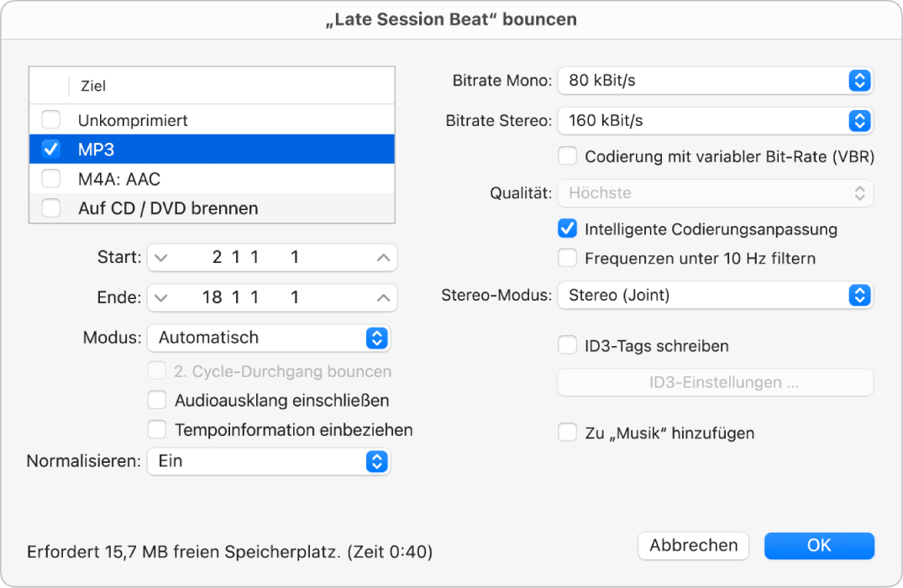Enable Codierung mit variabler Bit-Rate (VBR)
The height and width of the screenshot is (588, 903).
tap(567, 156)
